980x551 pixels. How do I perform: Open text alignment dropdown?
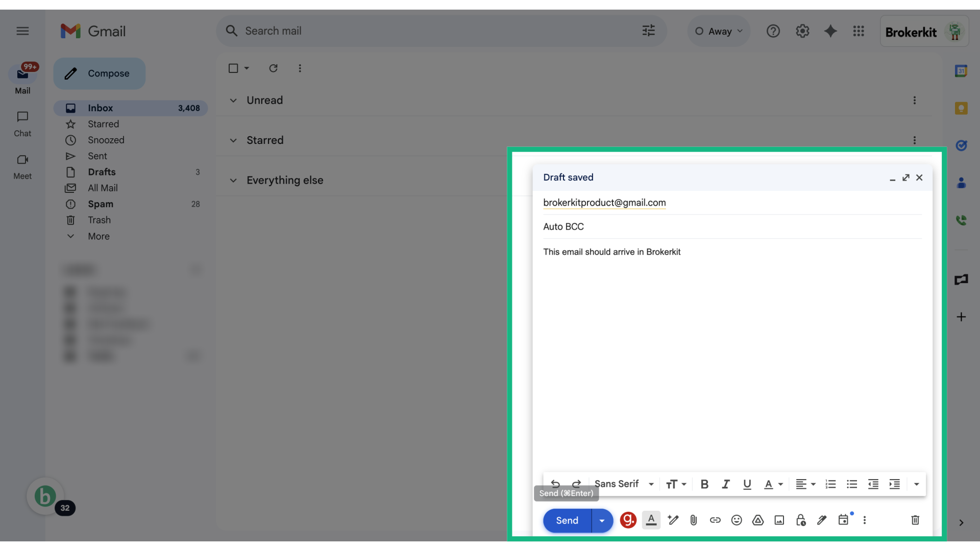pyautogui.click(x=806, y=484)
